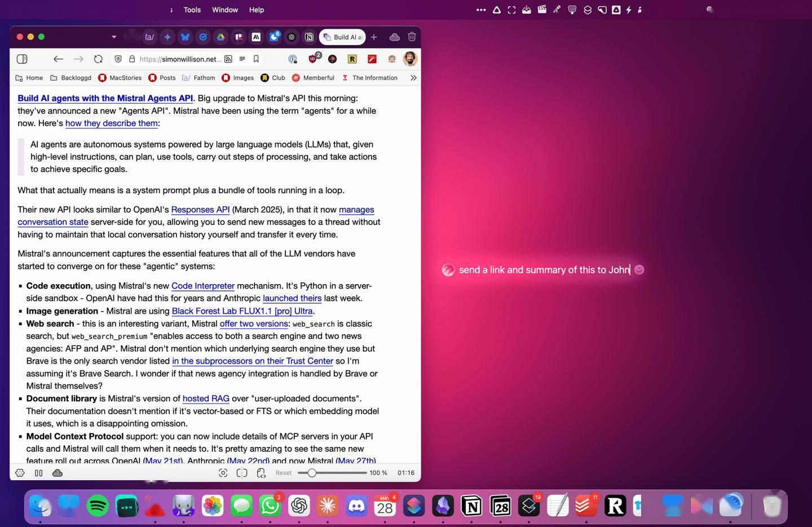The height and width of the screenshot is (527, 812).
Task: Click the RSS feed icon in address bar
Action: click(x=228, y=59)
